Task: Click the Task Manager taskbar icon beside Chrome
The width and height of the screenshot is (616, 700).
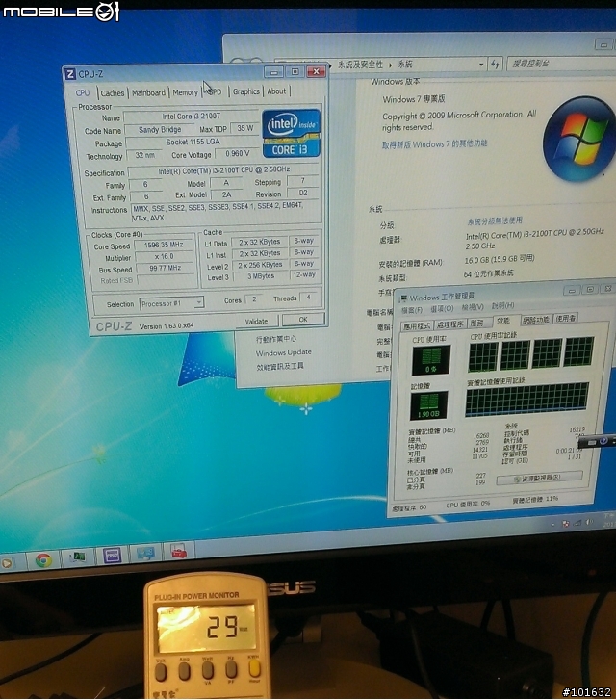Action: [x=78, y=557]
